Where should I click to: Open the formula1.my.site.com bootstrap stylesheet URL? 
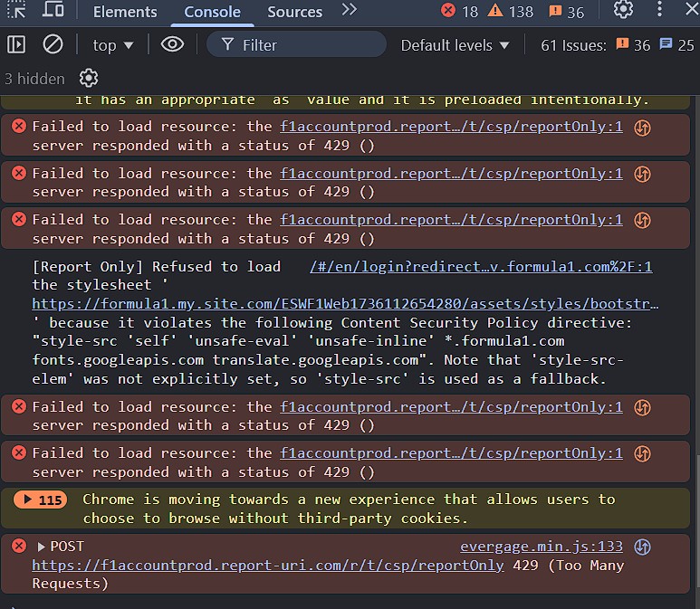(345, 304)
